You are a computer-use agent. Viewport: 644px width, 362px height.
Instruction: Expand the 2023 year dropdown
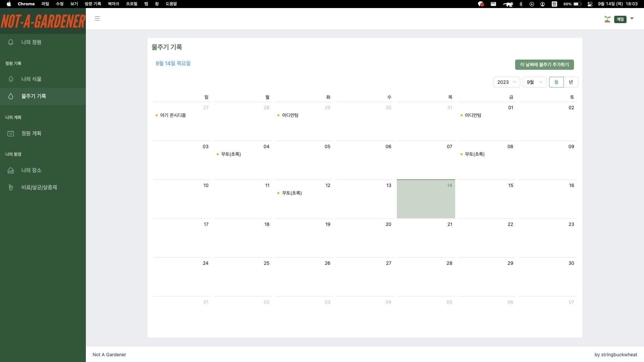pyautogui.click(x=506, y=82)
